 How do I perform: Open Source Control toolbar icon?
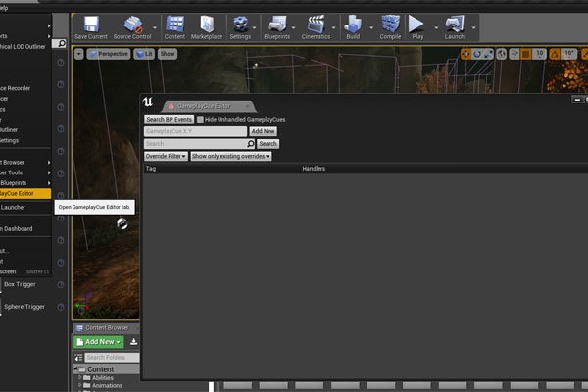click(132, 27)
